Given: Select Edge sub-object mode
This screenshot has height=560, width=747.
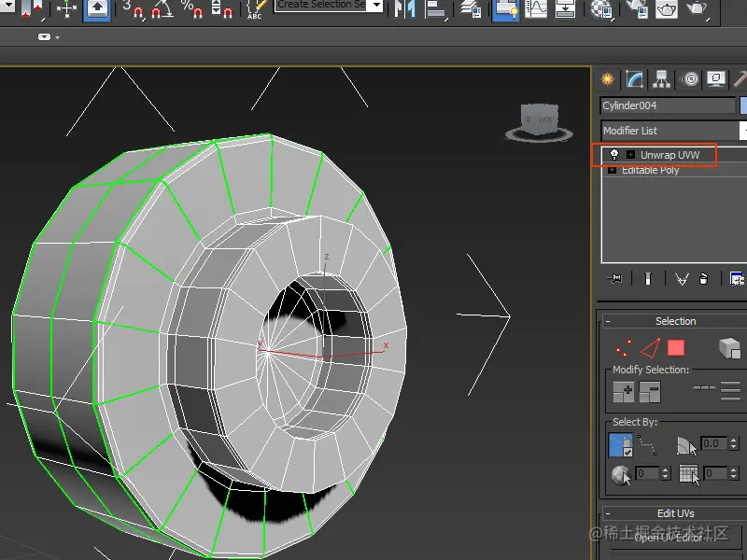Looking at the screenshot, I should point(650,348).
